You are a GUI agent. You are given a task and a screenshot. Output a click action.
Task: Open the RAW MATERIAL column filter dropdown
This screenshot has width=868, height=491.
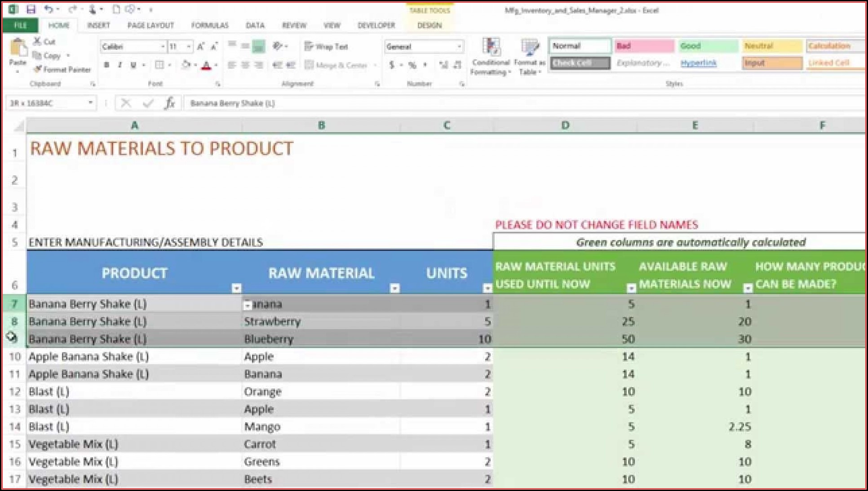tap(394, 288)
